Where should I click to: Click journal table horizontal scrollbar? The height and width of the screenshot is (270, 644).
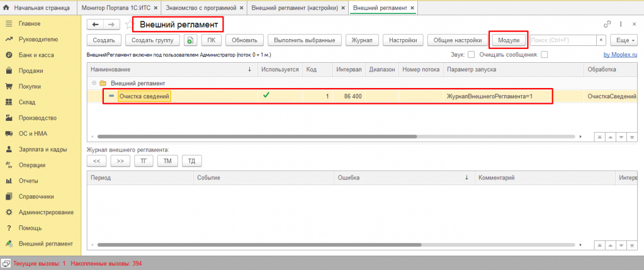coord(259,245)
